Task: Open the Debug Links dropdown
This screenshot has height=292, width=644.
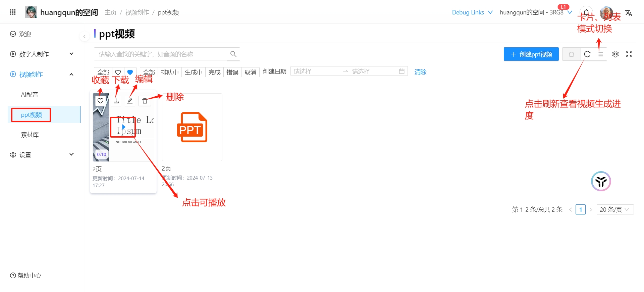Action: (472, 12)
